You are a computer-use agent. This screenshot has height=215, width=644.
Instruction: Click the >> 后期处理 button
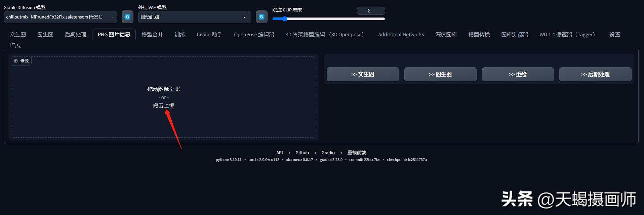pos(595,74)
